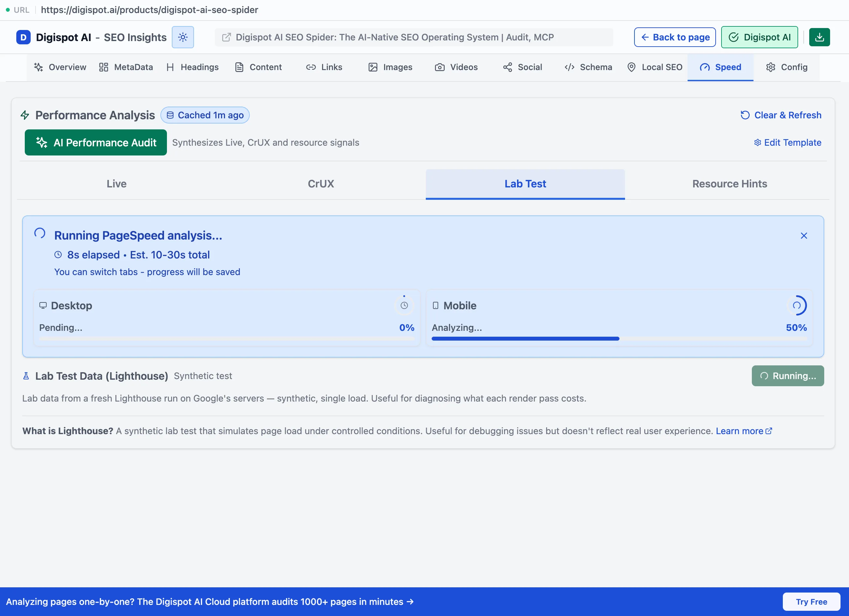Go back using Back to page button

pos(675,37)
